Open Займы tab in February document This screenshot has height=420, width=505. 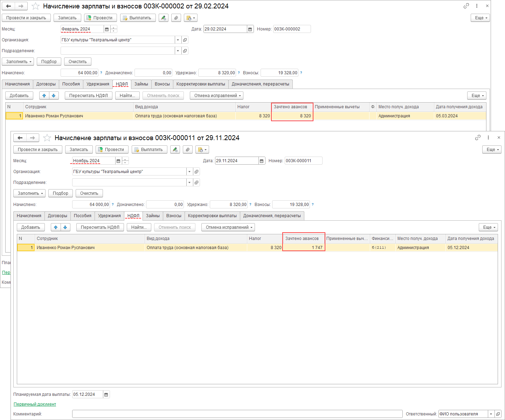[141, 84]
